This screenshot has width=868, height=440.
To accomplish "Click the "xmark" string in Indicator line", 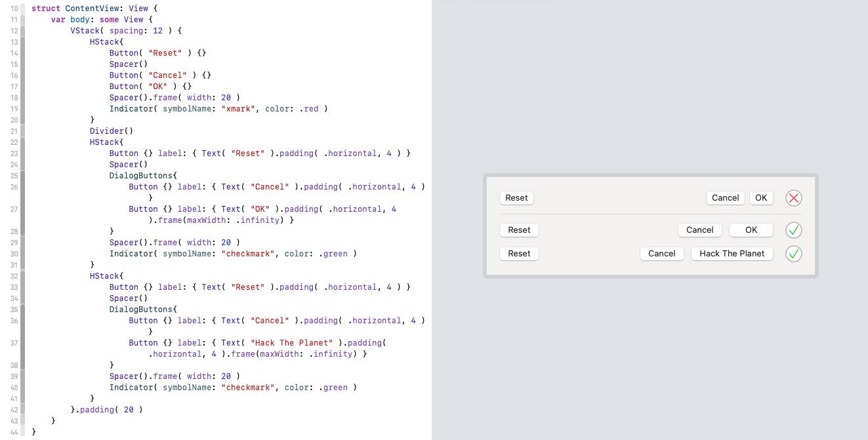I will pyautogui.click(x=238, y=109).
